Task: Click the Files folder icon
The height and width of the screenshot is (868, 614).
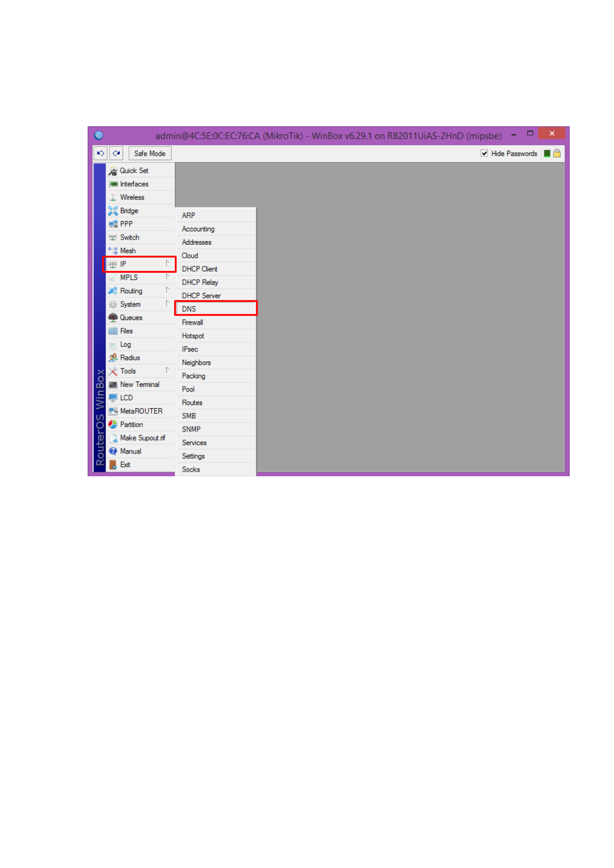Action: pos(113,331)
